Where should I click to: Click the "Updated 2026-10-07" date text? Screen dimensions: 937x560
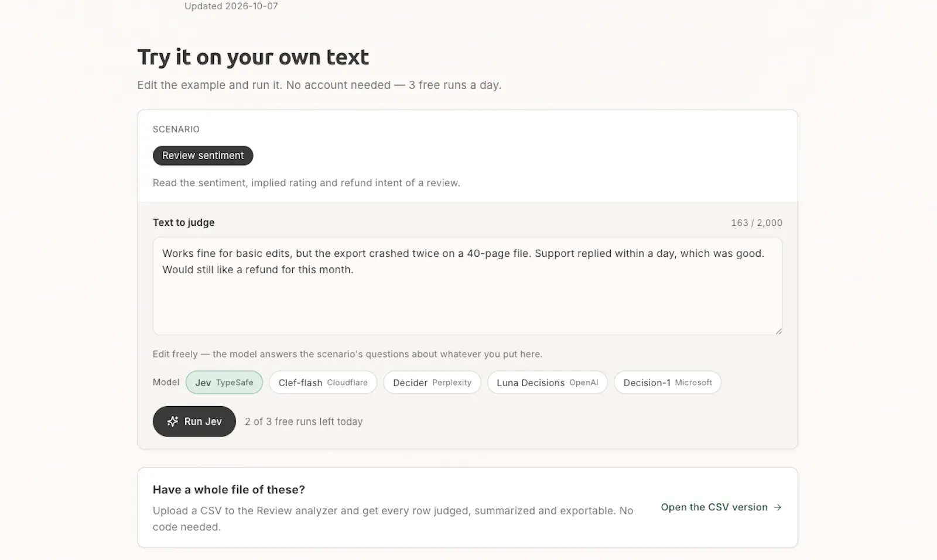(231, 6)
